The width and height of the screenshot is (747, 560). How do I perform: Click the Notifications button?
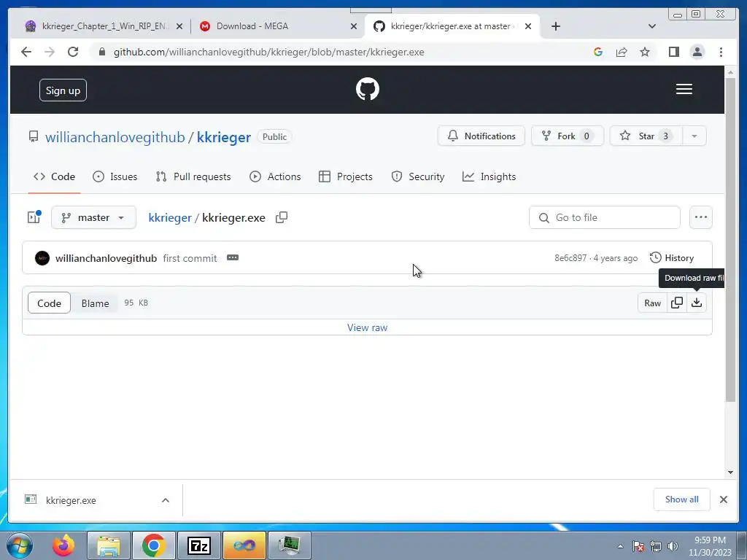click(481, 136)
